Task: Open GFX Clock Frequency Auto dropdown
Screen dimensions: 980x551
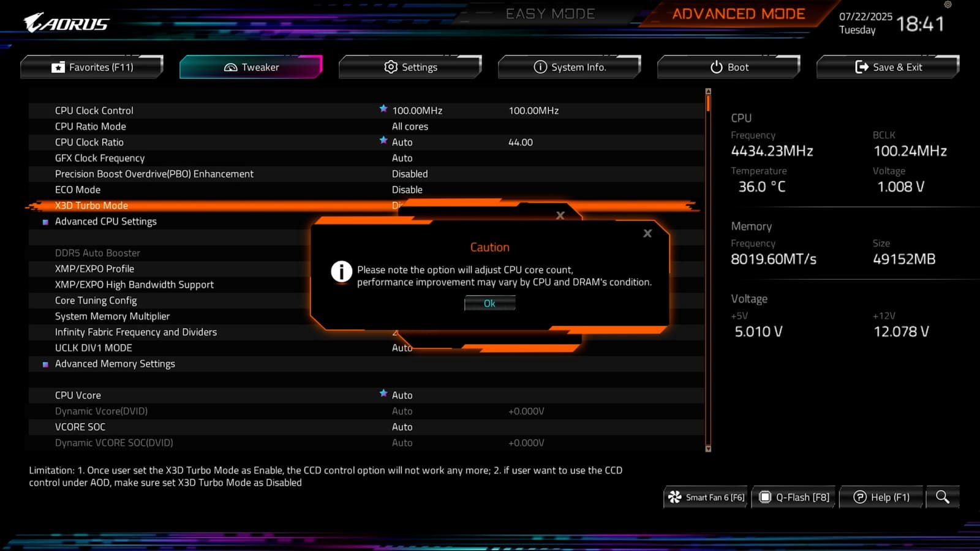Action: (x=402, y=158)
